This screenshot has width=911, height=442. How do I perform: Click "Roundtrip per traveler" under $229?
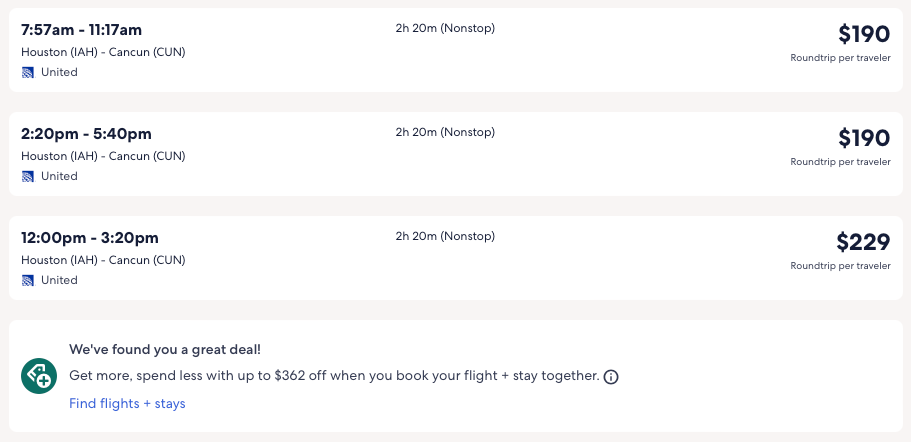[x=840, y=266]
